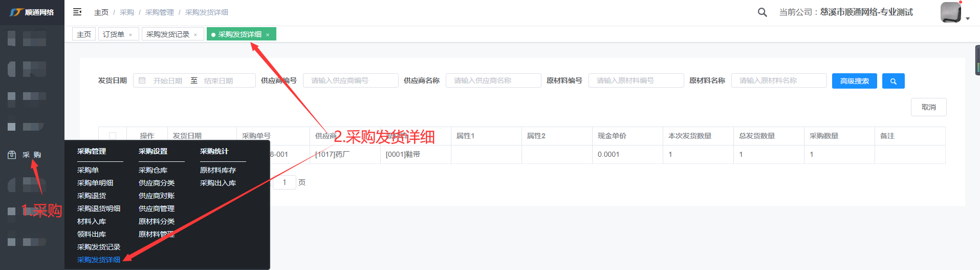Click the magnifier search icon in header
Image resolution: width=980 pixels, height=270 pixels.
pyautogui.click(x=762, y=12)
